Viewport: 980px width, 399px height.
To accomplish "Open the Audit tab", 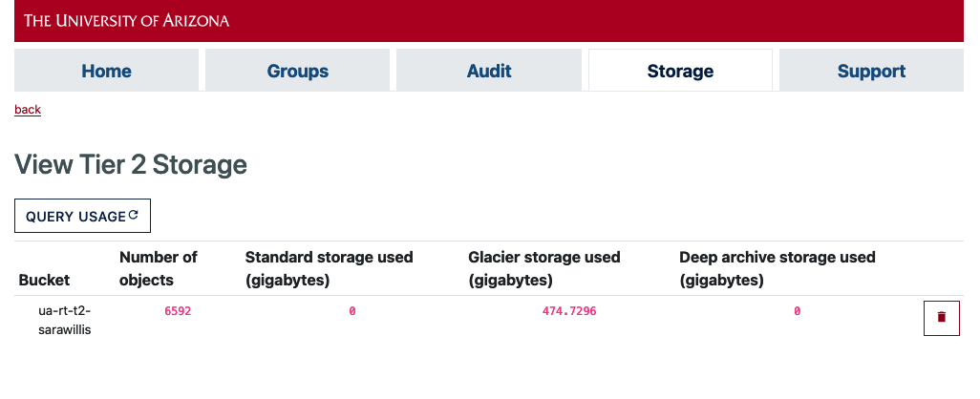I will [x=489, y=71].
